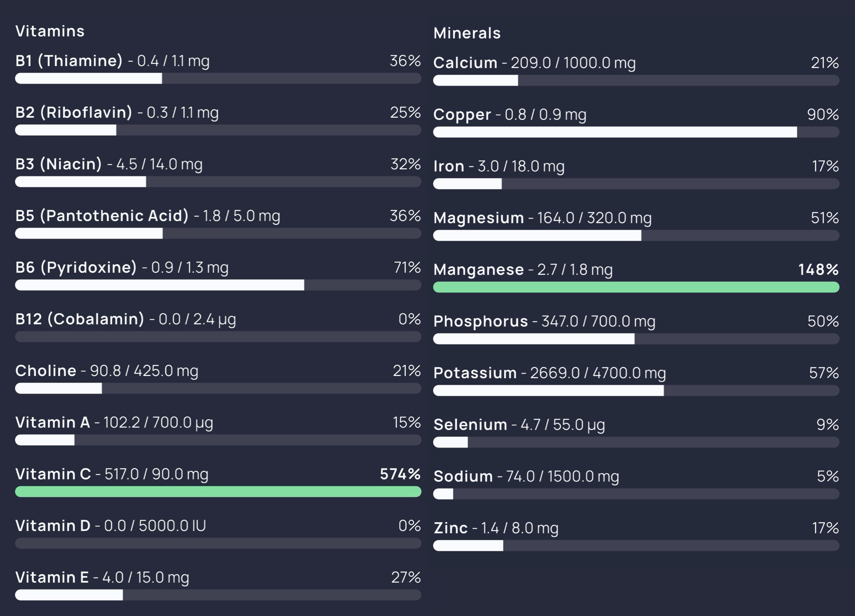Select the B5 (Pantothenic Acid) label
The image size is (855, 616).
(x=102, y=215)
